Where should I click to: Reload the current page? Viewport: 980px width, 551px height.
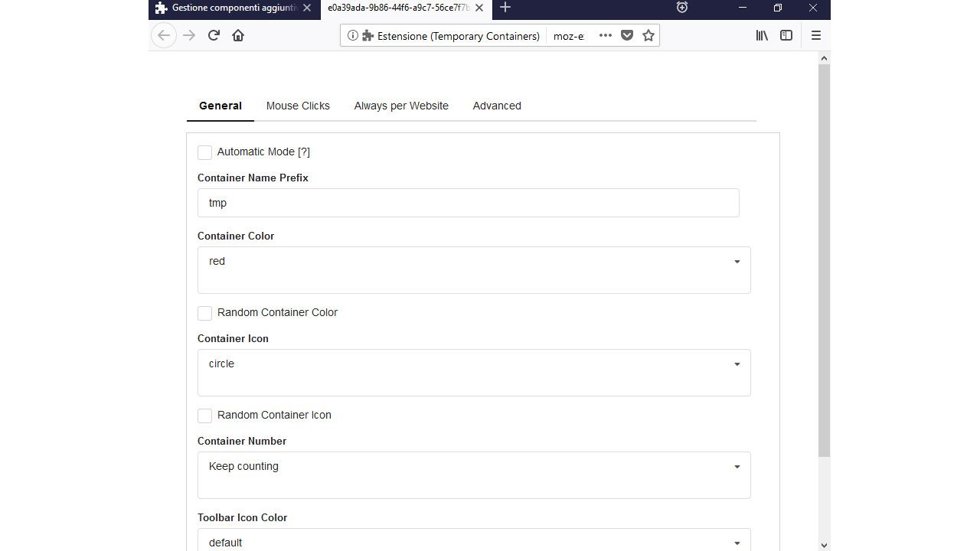pos(214,35)
